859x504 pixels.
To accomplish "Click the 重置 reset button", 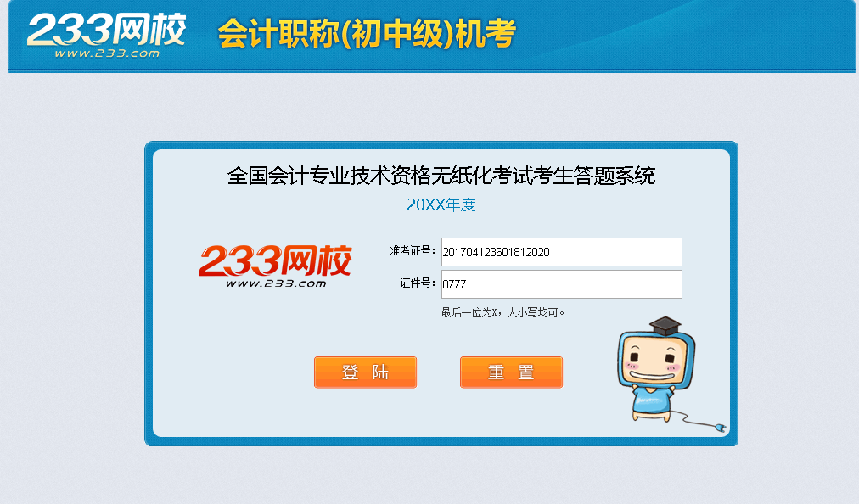I will (x=511, y=372).
